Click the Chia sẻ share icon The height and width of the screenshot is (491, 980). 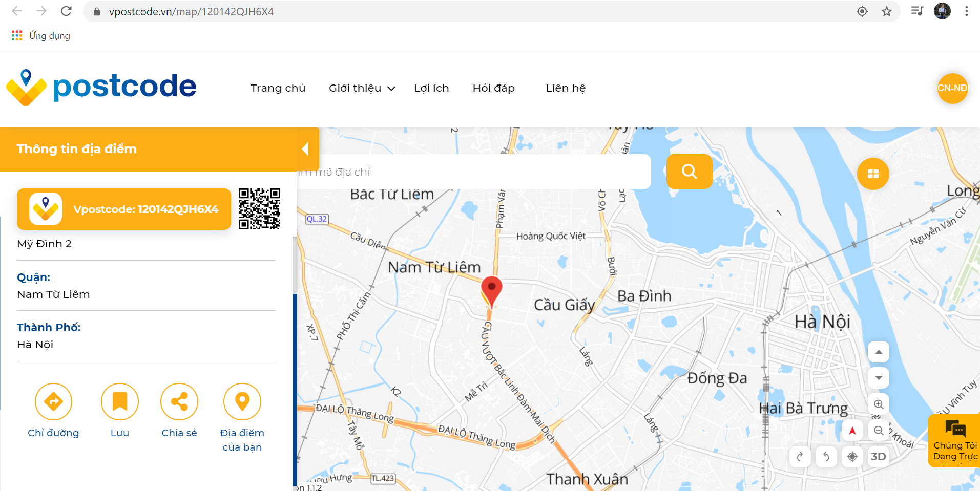tap(179, 401)
